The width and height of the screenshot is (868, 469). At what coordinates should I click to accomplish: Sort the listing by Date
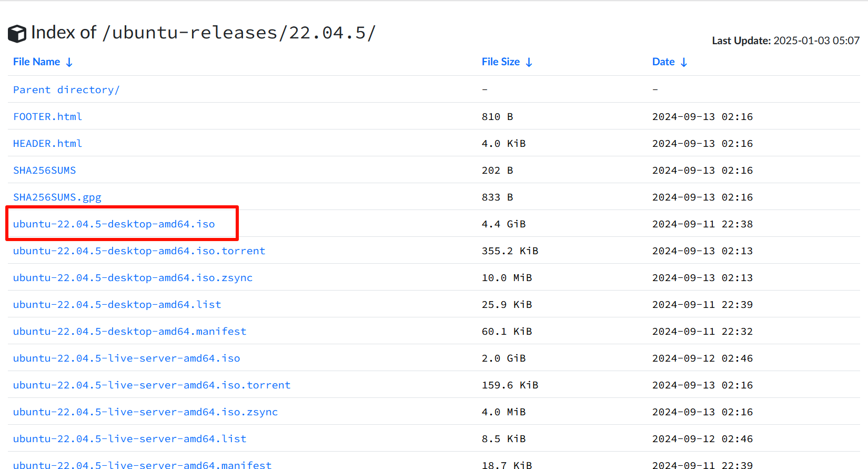(663, 62)
